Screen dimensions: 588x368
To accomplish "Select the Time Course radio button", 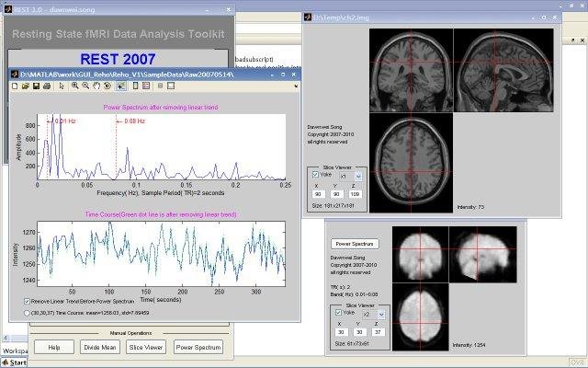I will (27, 313).
